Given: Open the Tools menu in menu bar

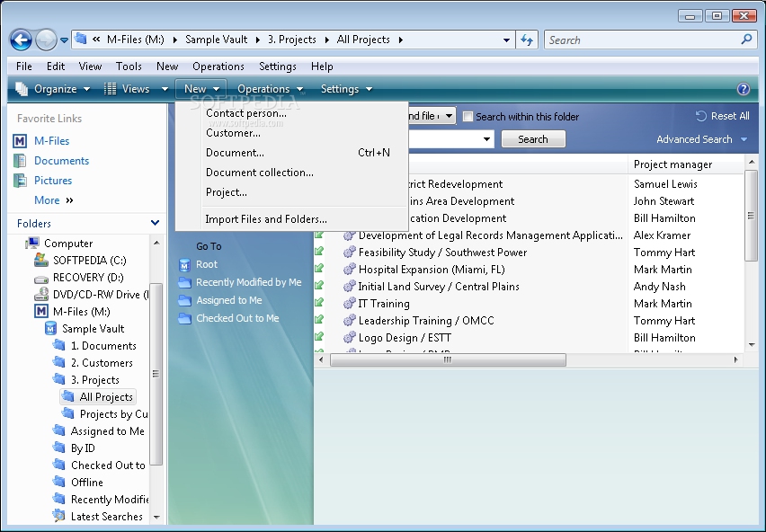Looking at the screenshot, I should 129,66.
